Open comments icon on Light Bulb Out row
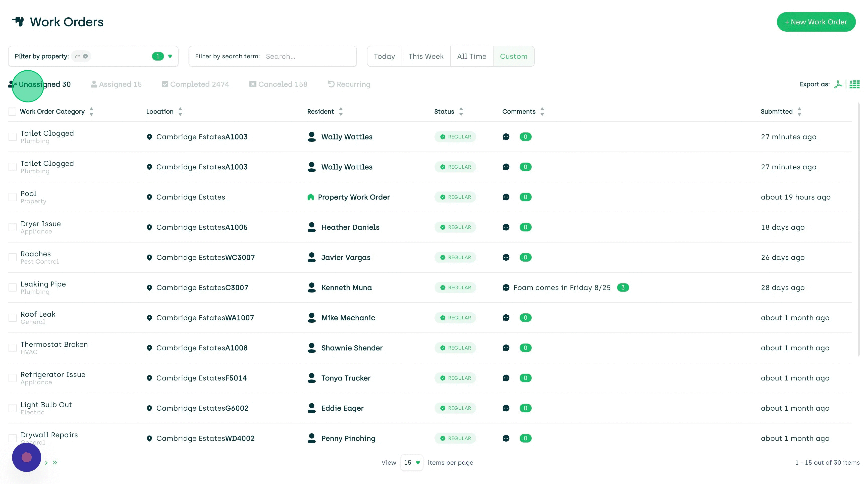Viewport: 868px width, 484px height. point(506,408)
